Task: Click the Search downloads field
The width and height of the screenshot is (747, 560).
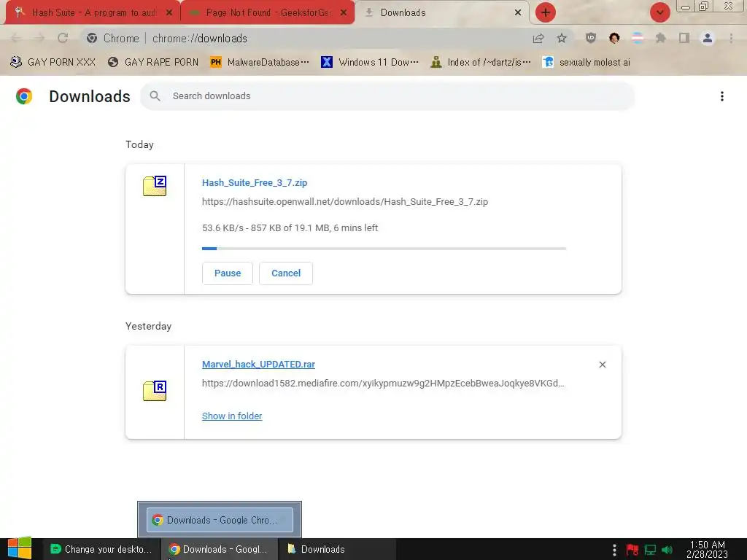Action: coord(387,96)
